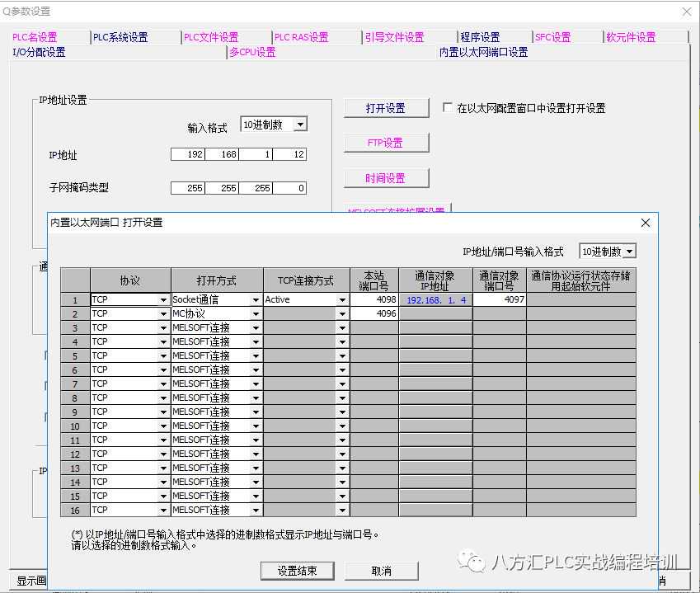Screen dimensions: 700x593
Task: Expand row 2 打开方式 MC协议 dropdown
Action: (256, 314)
